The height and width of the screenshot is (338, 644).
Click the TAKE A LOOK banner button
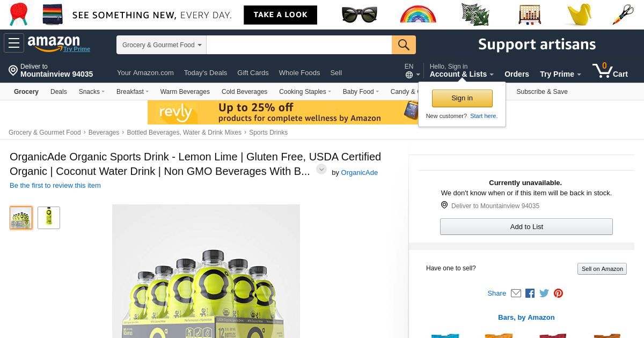click(280, 15)
